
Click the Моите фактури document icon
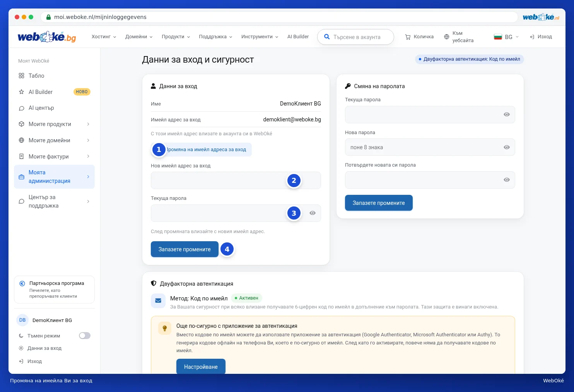point(22,157)
